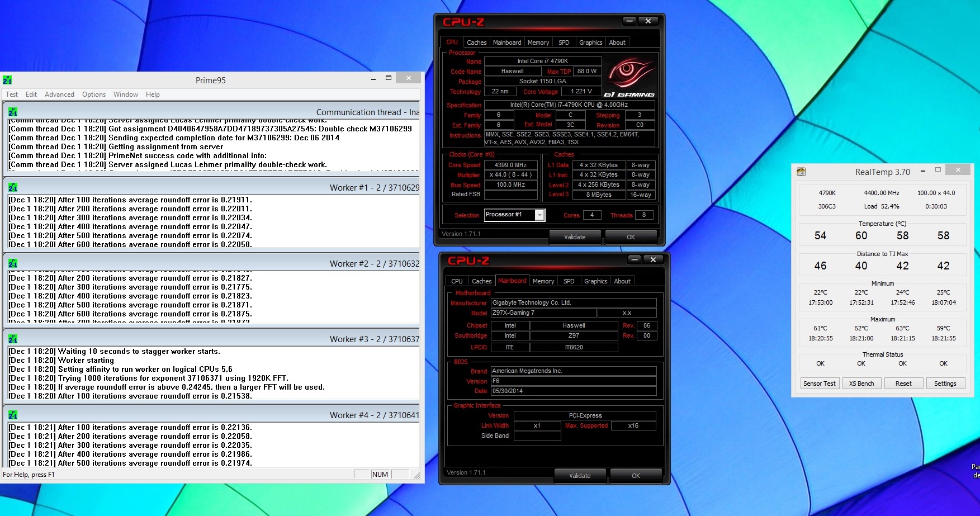This screenshot has width=980, height=516.
Task: Open the Advanced menu in Prime95
Action: click(x=59, y=94)
